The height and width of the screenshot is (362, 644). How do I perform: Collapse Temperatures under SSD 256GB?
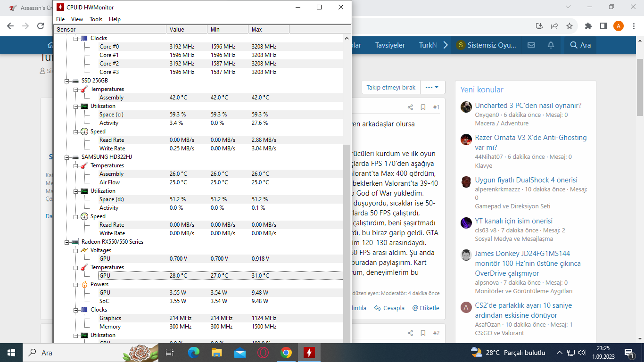tap(76, 89)
